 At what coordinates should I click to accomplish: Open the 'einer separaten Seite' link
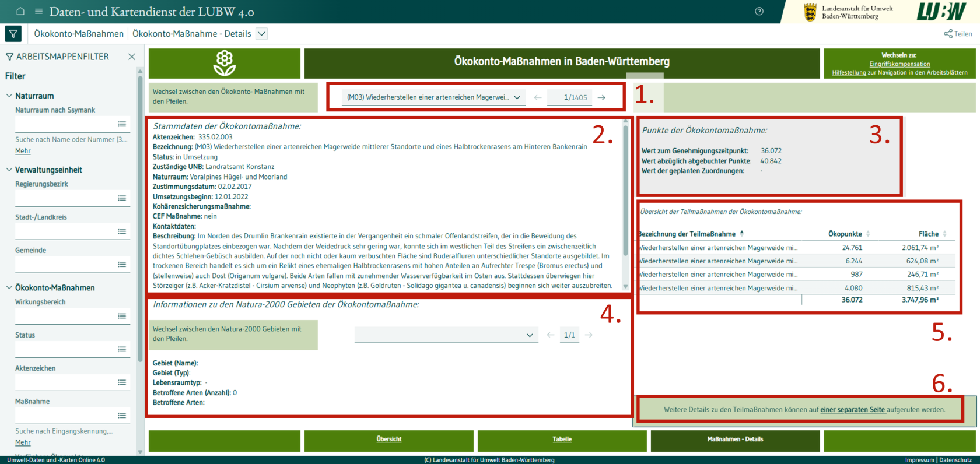(852, 410)
